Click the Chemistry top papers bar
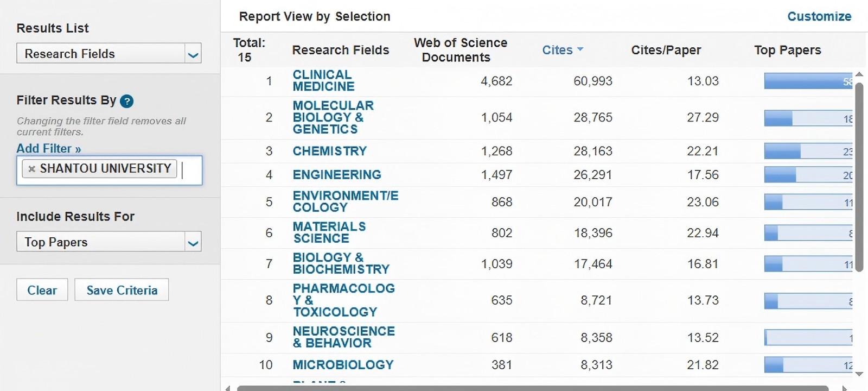The height and width of the screenshot is (391, 868). (808, 151)
